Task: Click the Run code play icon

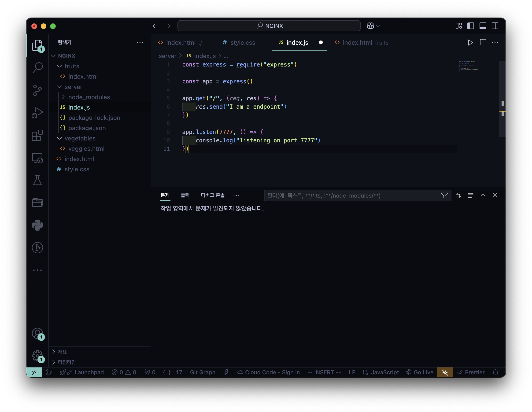Action: [470, 43]
